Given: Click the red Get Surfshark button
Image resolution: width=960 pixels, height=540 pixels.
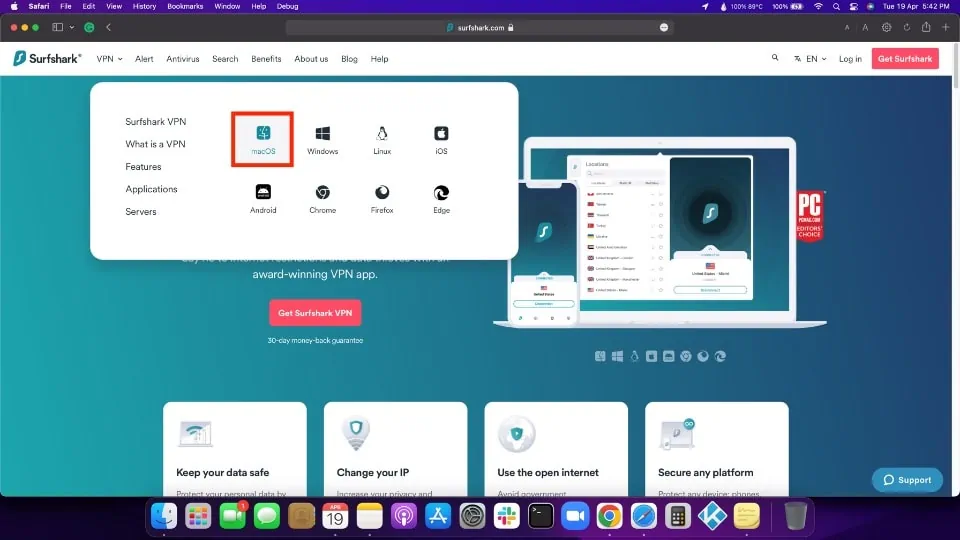Looking at the screenshot, I should pos(905,59).
